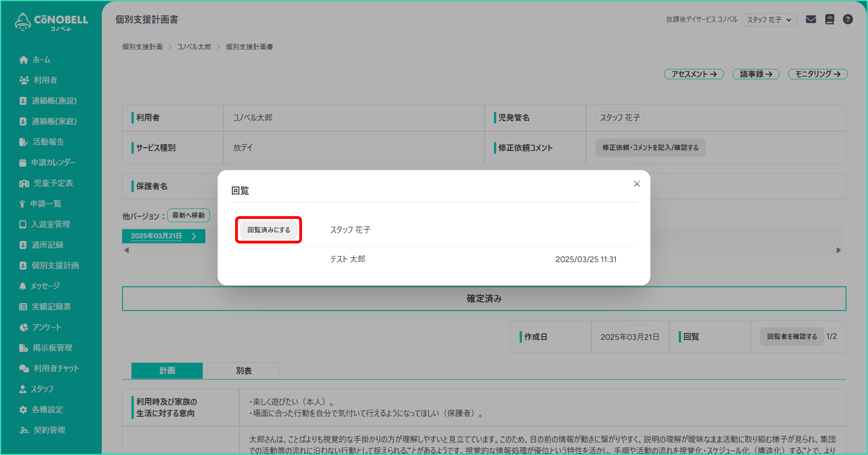868x455 pixels.
Task: Open スタッフ person icon in sidebar
Action: (23, 389)
